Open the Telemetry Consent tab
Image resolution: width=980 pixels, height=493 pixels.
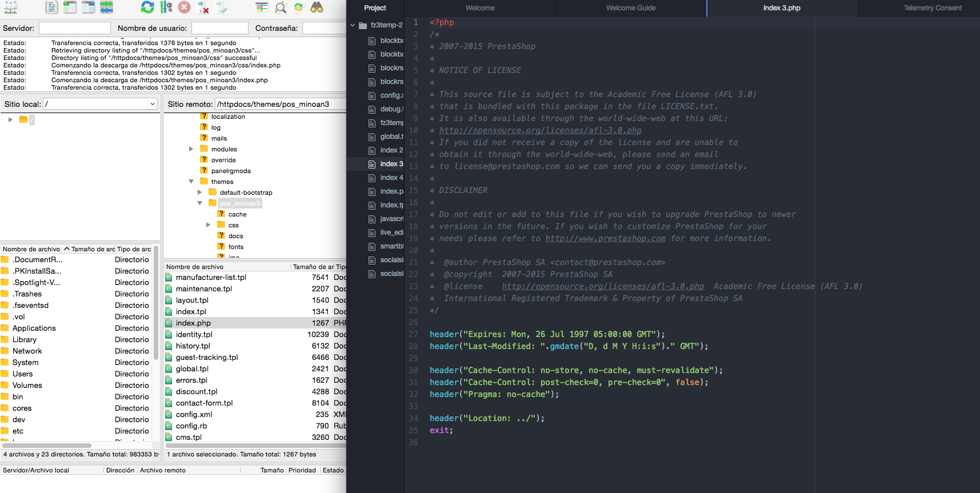pos(932,8)
